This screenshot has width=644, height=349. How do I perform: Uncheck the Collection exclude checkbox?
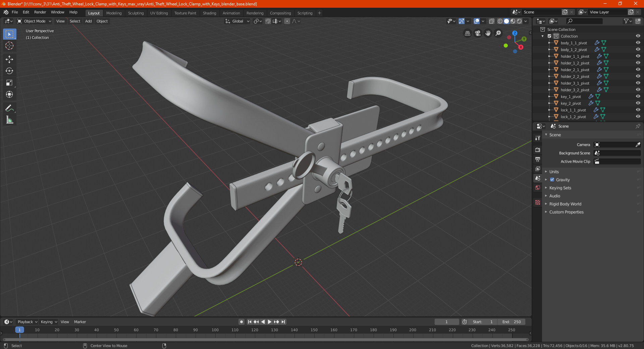point(549,36)
